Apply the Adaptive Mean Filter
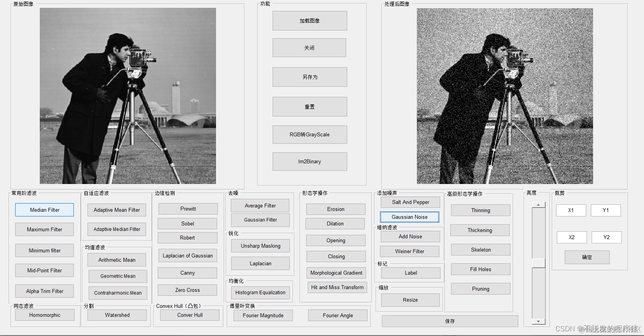The image size is (644, 336). click(x=117, y=210)
